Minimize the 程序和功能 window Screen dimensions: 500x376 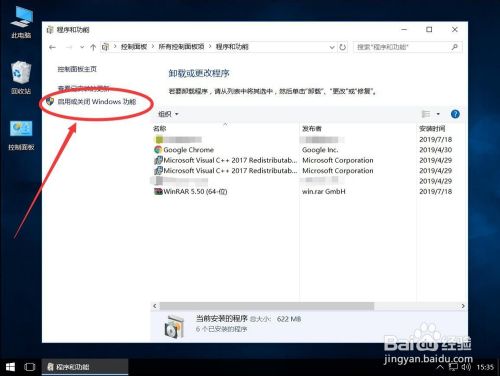pos(404,30)
